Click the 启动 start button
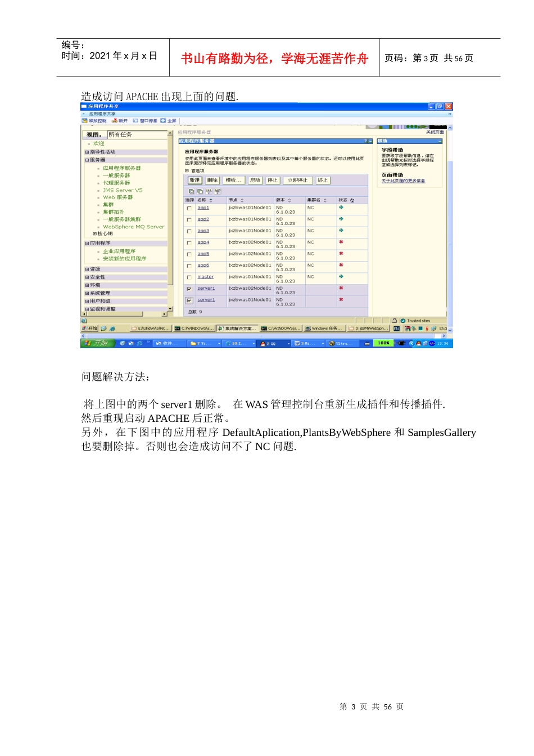534x756 pixels. coord(255,181)
